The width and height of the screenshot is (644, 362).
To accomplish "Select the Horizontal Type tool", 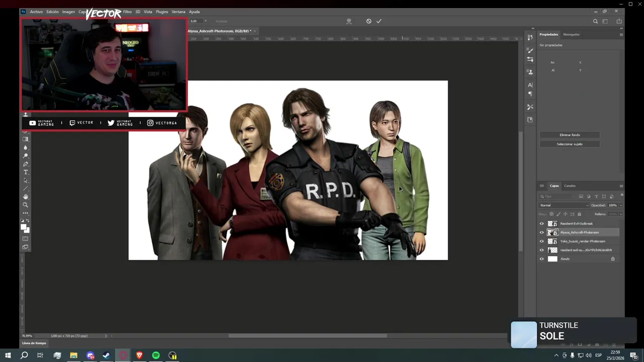I will pyautogui.click(x=26, y=172).
